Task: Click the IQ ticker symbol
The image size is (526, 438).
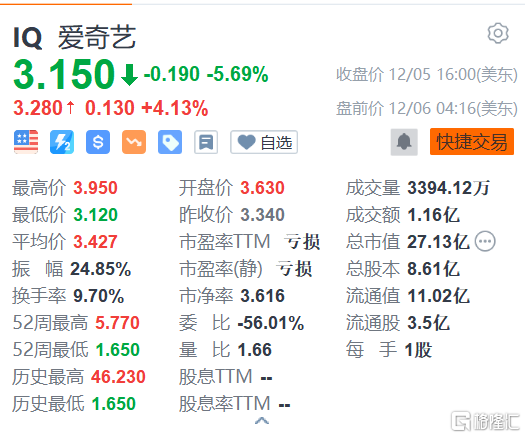Action: 28,38
